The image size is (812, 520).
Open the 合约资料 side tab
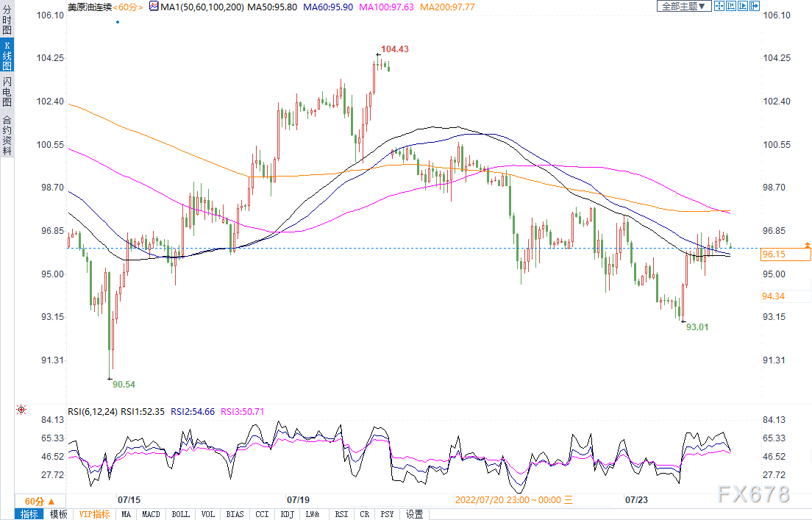[x=7, y=135]
